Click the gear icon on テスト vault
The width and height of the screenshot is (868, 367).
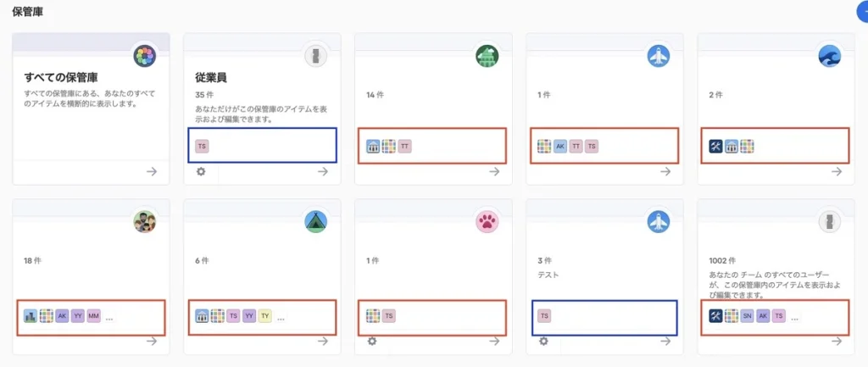pyautogui.click(x=543, y=341)
